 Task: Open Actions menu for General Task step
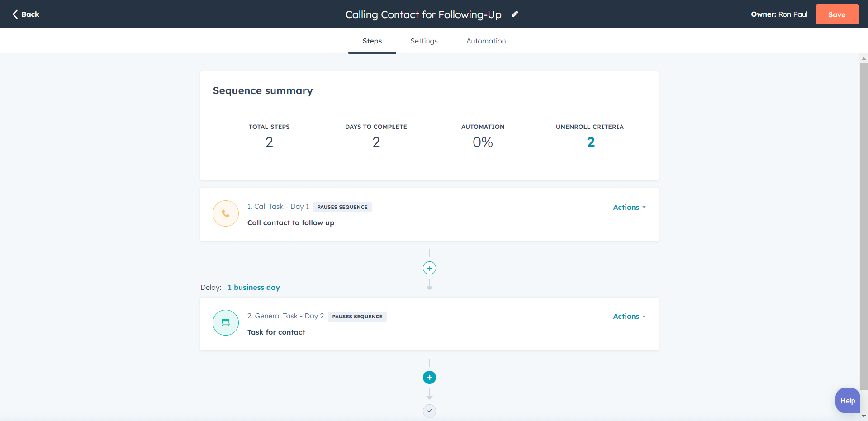629,316
